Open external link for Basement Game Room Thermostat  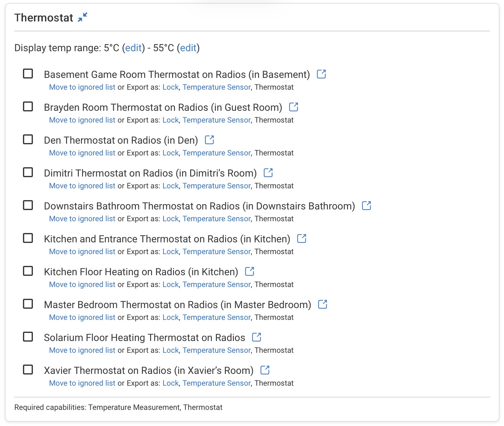coord(321,74)
